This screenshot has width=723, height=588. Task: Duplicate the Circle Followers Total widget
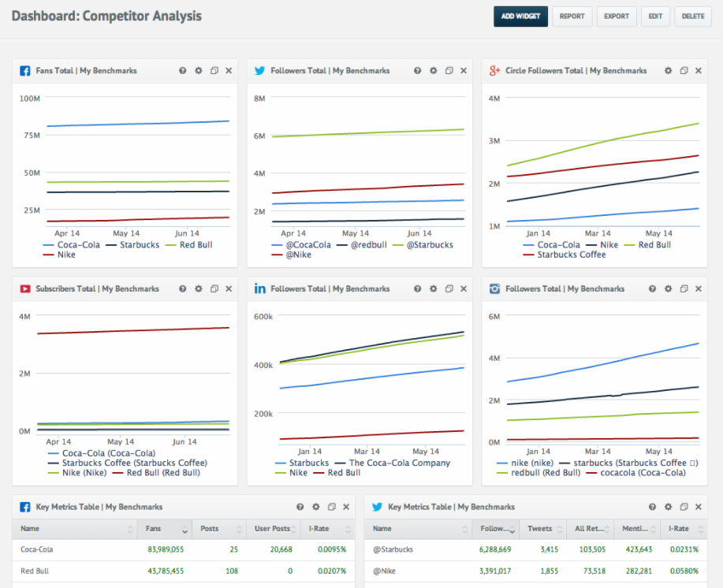click(x=684, y=70)
